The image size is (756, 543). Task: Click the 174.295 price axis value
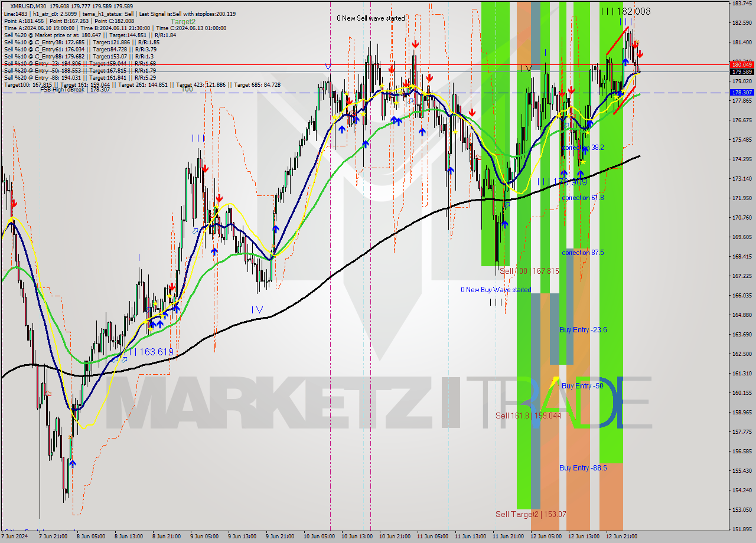pyautogui.click(x=742, y=159)
